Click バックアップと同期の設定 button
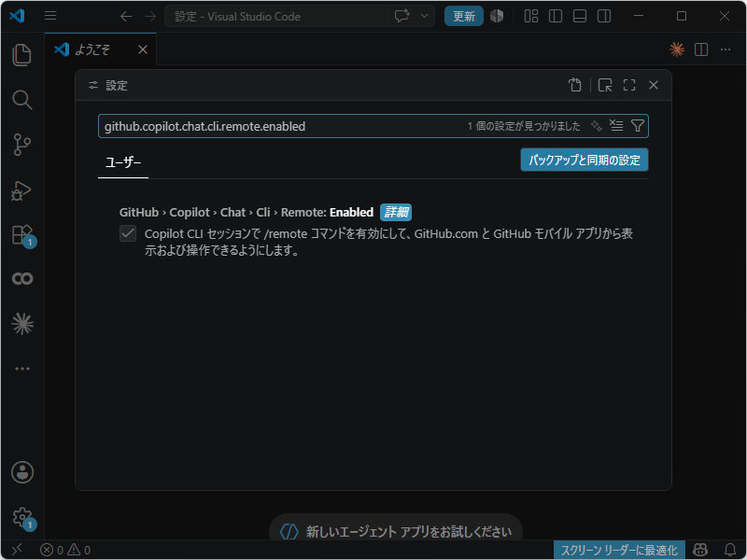The image size is (747, 560). click(x=585, y=160)
